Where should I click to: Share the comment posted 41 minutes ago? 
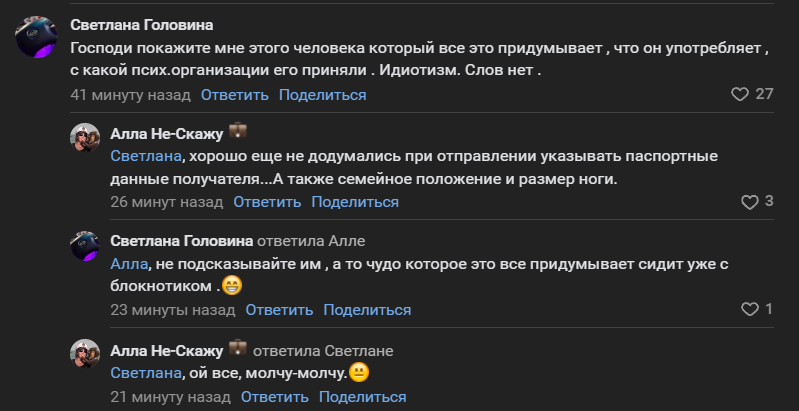(x=322, y=95)
